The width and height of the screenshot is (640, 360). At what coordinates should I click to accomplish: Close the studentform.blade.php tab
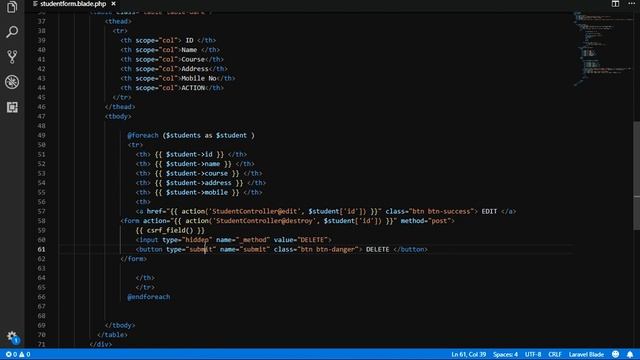113,4
